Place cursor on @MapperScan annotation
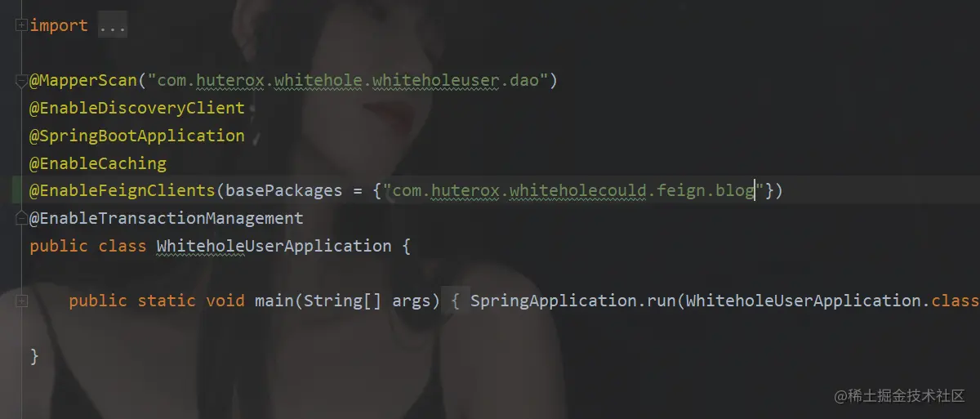This screenshot has height=419, width=980. pyautogui.click(x=84, y=81)
